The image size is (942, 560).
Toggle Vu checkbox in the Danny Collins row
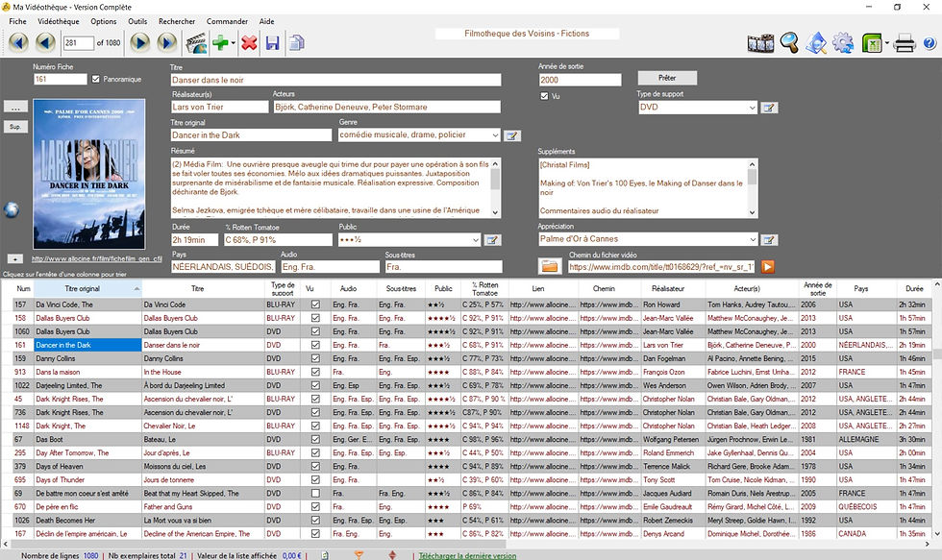315,358
